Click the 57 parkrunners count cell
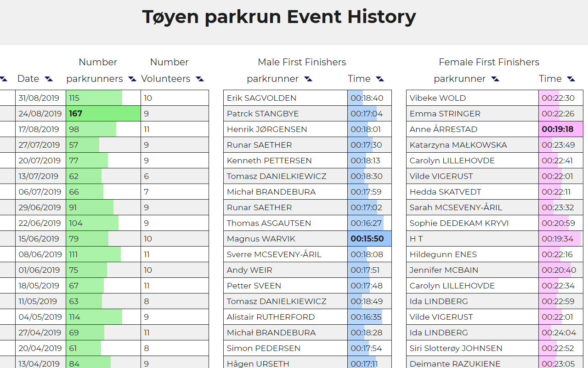Viewport: 588px width, 368px height. (103, 145)
